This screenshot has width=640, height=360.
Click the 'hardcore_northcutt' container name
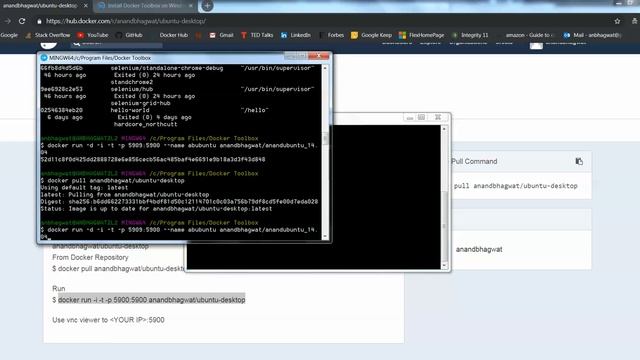(x=145, y=124)
